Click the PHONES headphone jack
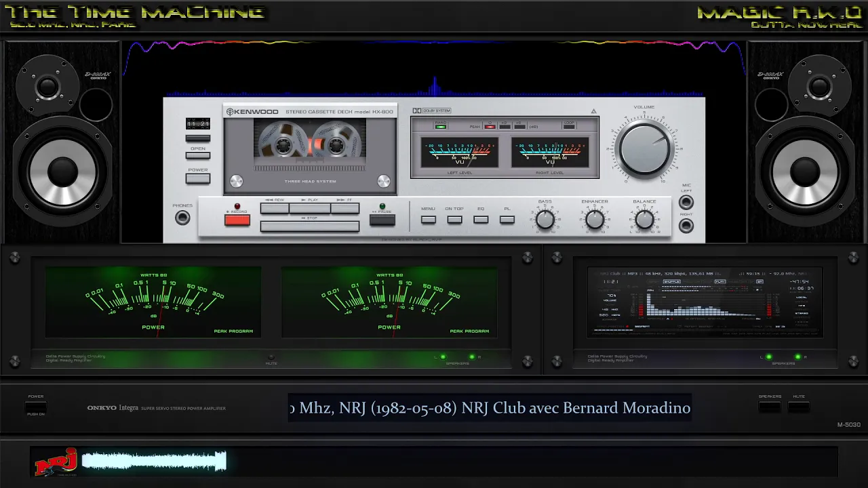868x488 pixels. 182,218
